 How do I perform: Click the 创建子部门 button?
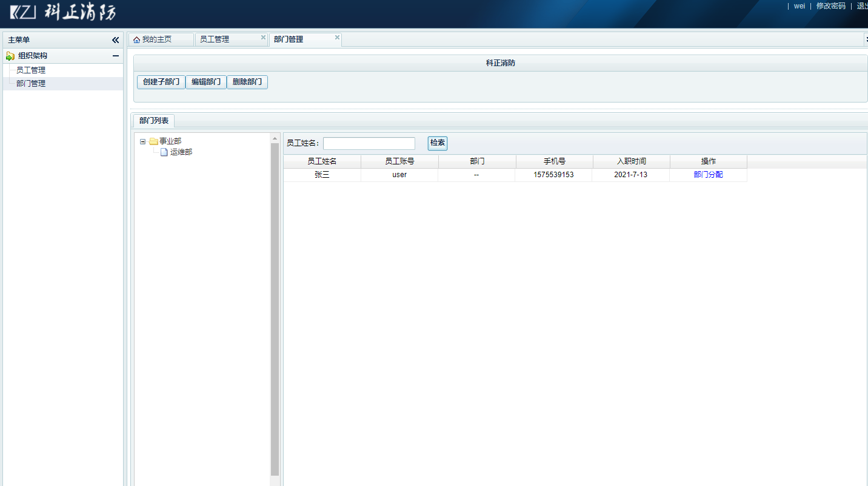[x=161, y=82]
